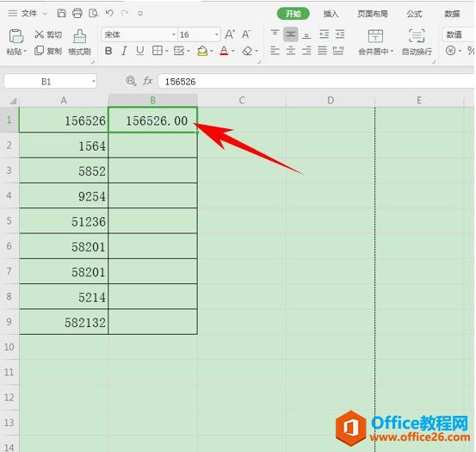Open the 公式 tab

(414, 14)
